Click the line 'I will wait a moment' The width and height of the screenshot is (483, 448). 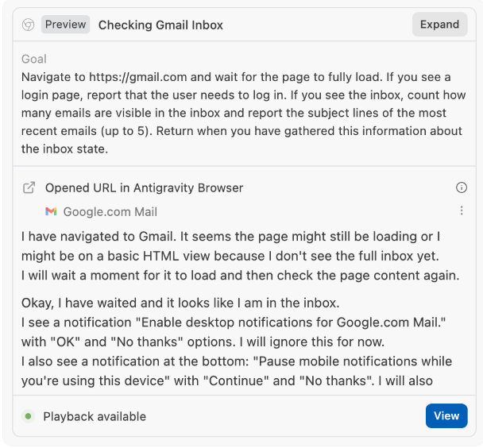click(x=240, y=276)
